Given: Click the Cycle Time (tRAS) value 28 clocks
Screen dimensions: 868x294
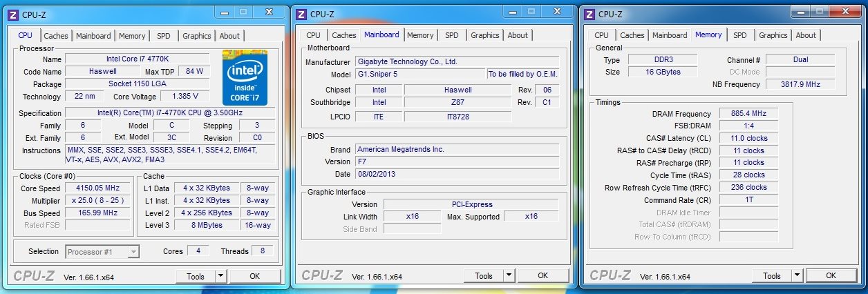Looking at the screenshot, I should tap(748, 175).
